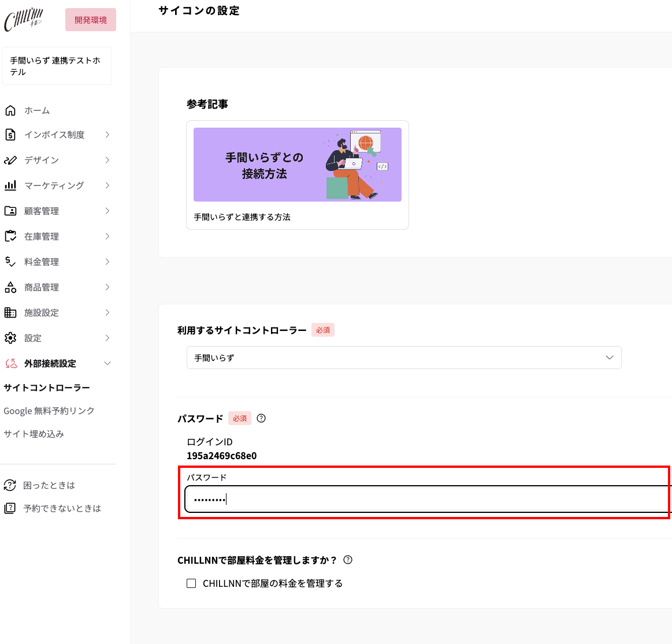The height and width of the screenshot is (644, 672).
Task: Click the inventory calendar icon
Action: coord(10,236)
